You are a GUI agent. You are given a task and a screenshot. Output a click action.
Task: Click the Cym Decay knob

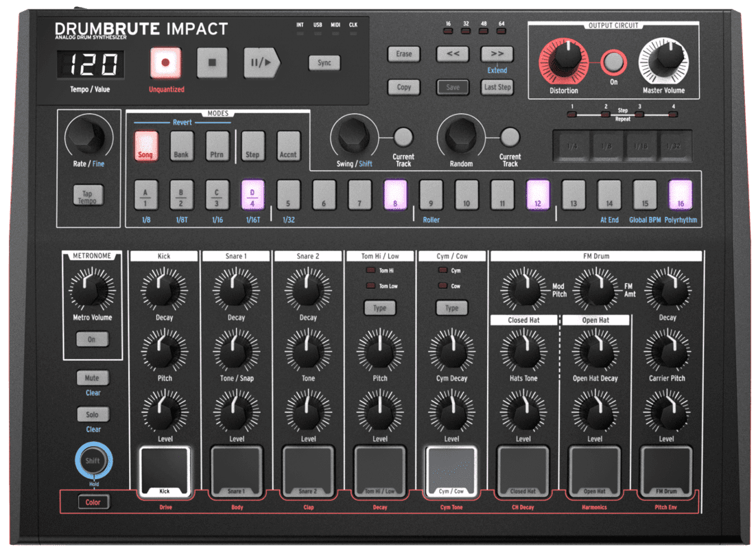pyautogui.click(x=452, y=351)
